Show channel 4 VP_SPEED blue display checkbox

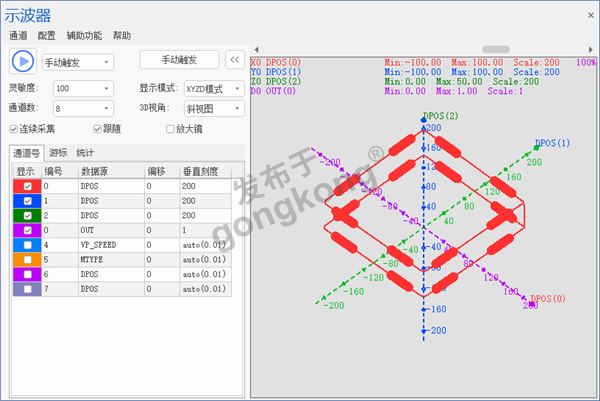click(26, 245)
